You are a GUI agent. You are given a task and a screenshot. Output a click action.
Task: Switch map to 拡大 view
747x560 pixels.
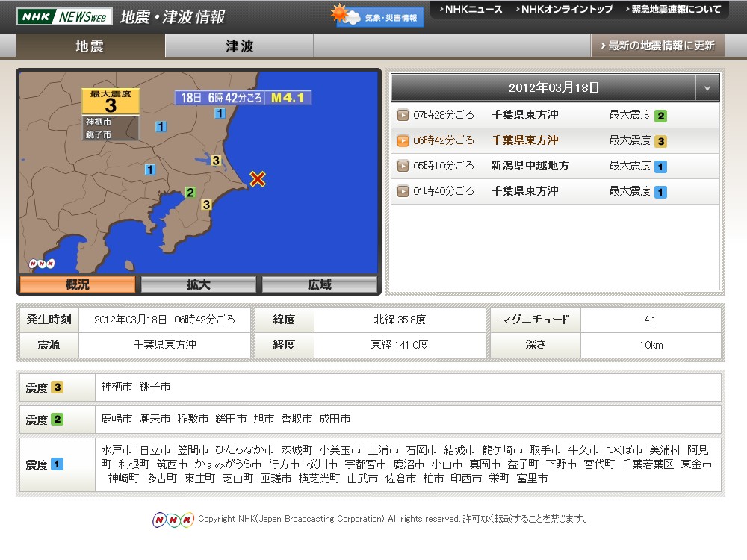pos(198,284)
